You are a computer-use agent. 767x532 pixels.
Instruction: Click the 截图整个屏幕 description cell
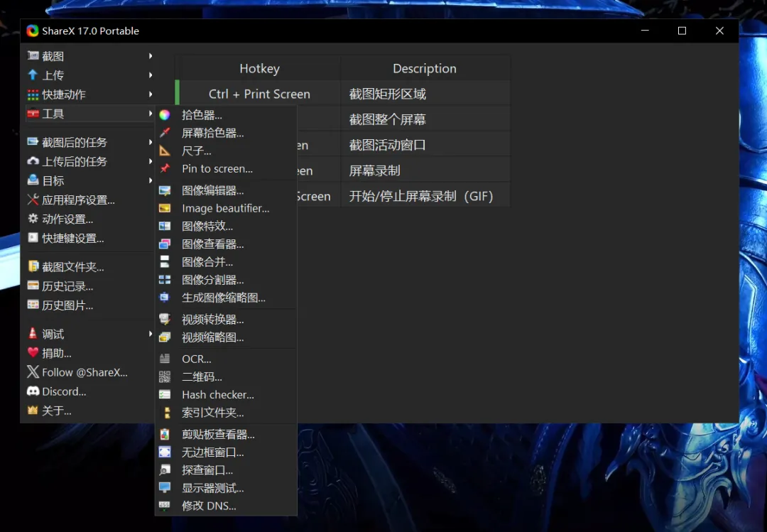[425, 119]
